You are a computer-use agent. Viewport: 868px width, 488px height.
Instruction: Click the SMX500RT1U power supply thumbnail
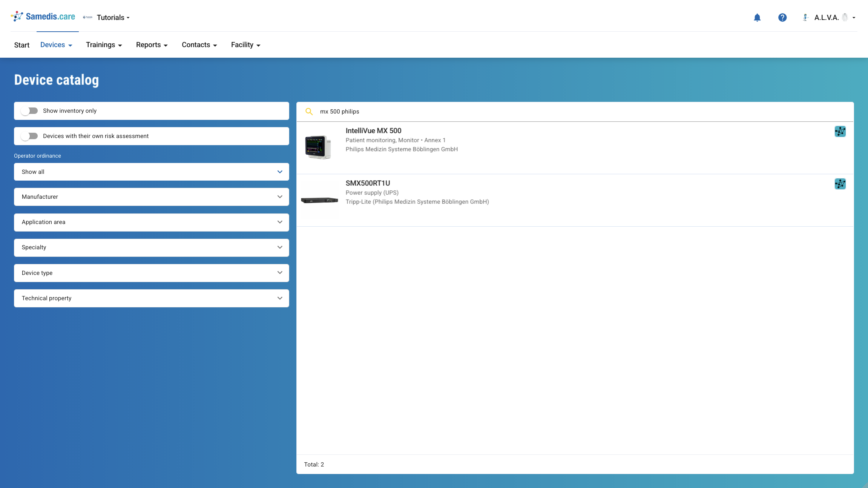(x=320, y=200)
